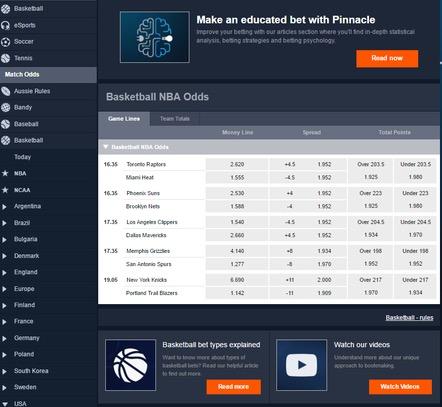Click the Bandy sport icon

5,107
